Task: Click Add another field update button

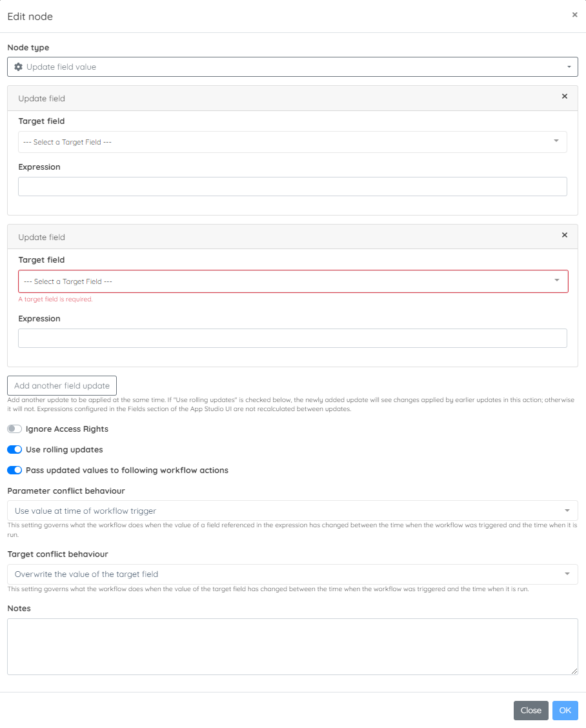Action: pos(62,386)
